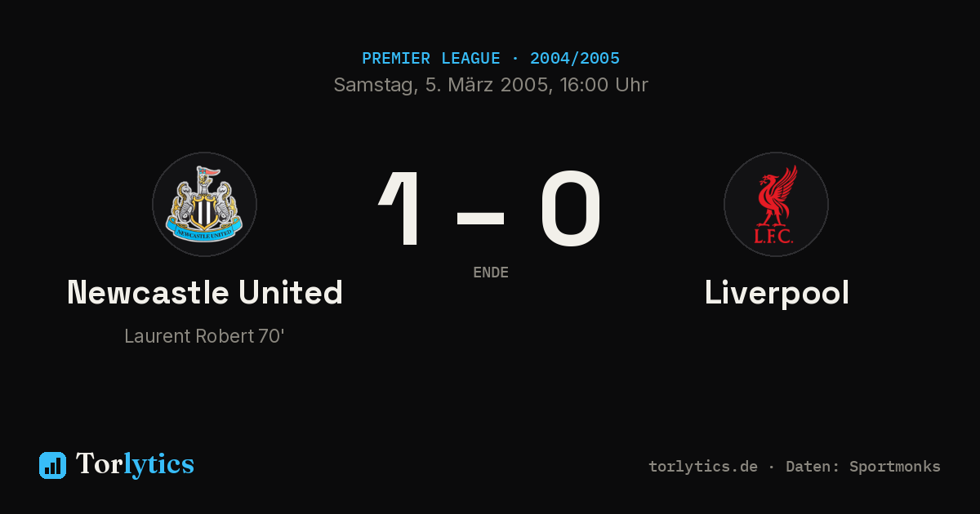Click the ENDE match status label
Viewport: 980px width, 514px height.
click(491, 273)
